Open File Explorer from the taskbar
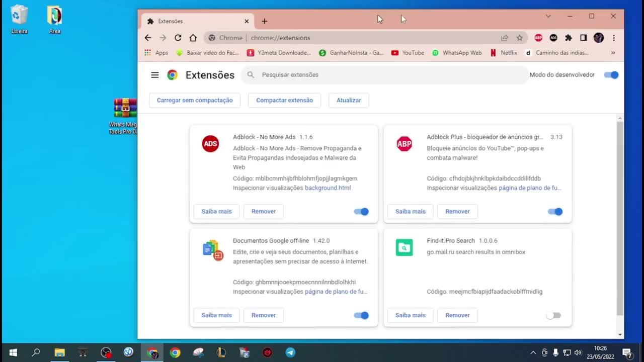The width and height of the screenshot is (644, 362). [59, 352]
